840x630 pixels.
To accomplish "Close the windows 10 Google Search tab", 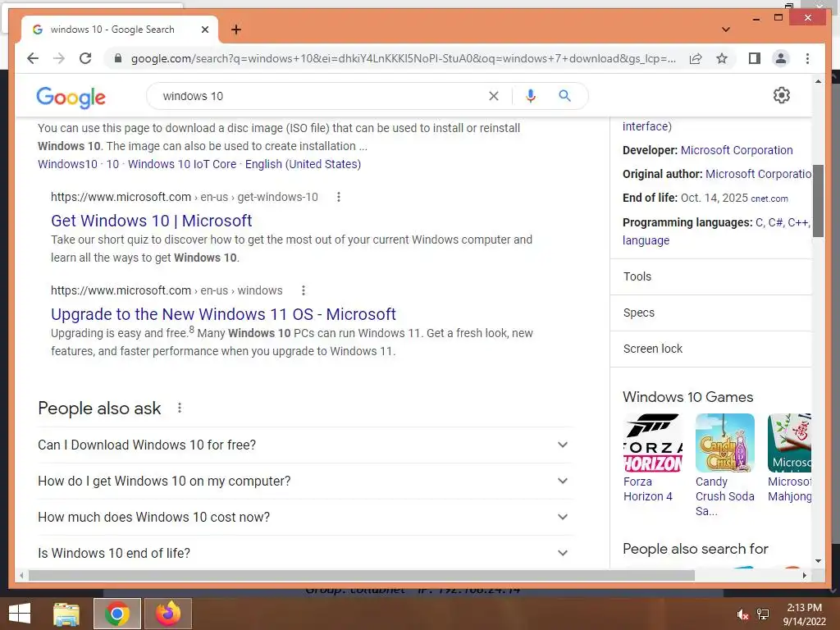I will coord(204,30).
